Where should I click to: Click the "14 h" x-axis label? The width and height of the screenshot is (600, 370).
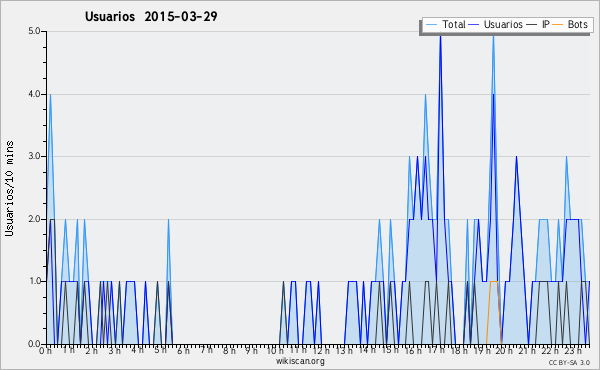coord(367,351)
